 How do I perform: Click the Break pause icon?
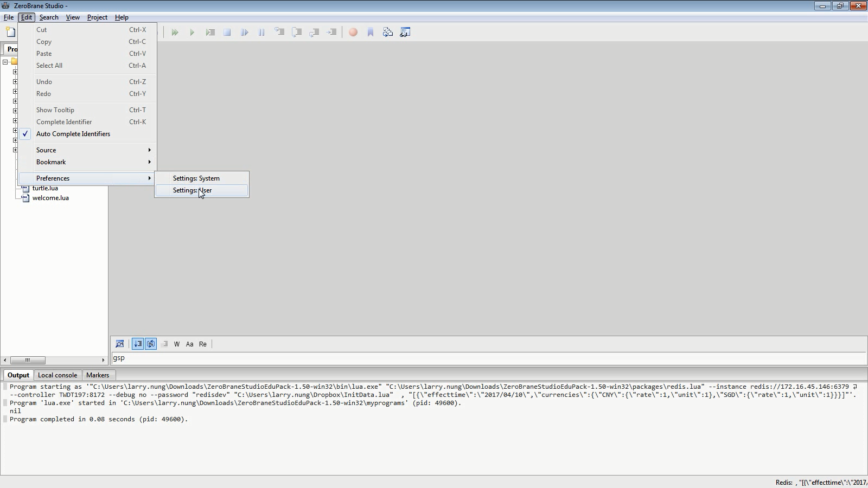point(261,33)
